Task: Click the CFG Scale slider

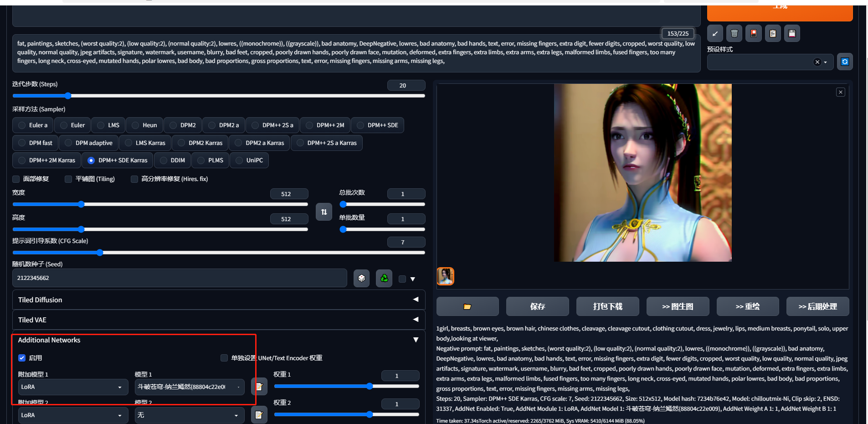Action: 219,253
